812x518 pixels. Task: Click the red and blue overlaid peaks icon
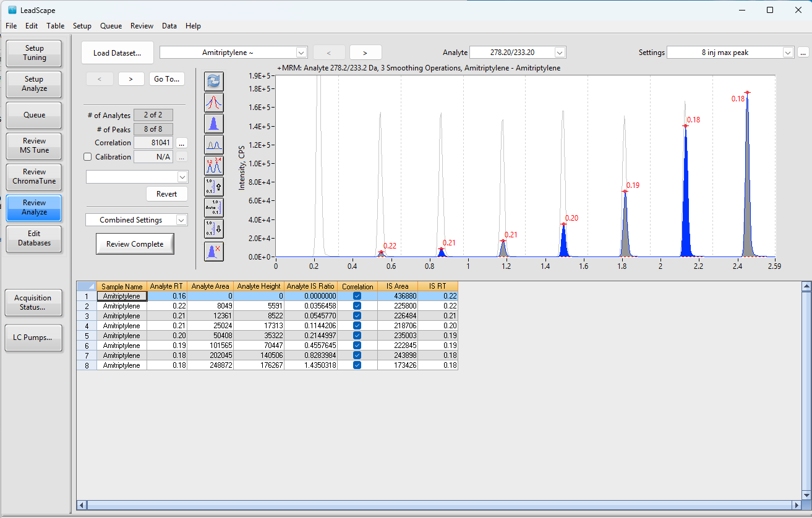[213, 103]
